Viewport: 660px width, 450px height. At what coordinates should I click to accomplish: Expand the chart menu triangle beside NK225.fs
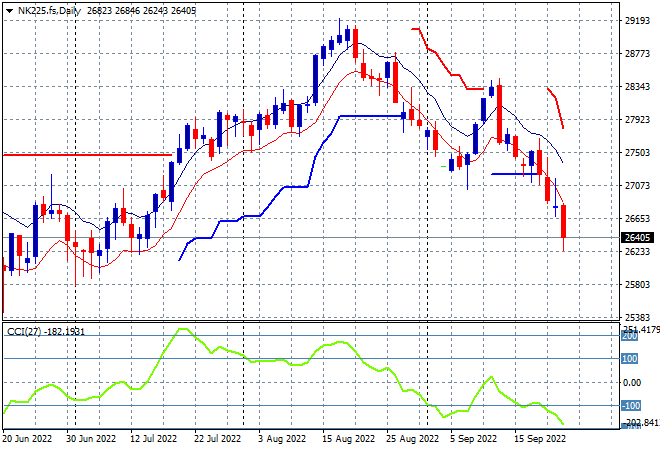[x=9, y=11]
